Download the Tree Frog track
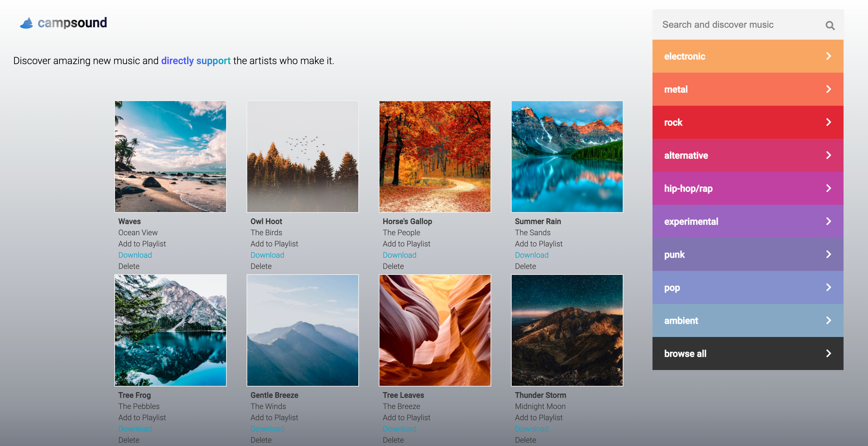Screen dimensions: 868x446 pos(135,429)
